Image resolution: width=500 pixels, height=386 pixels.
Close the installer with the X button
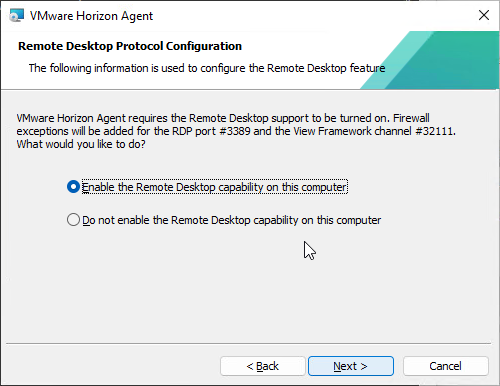coord(484,15)
